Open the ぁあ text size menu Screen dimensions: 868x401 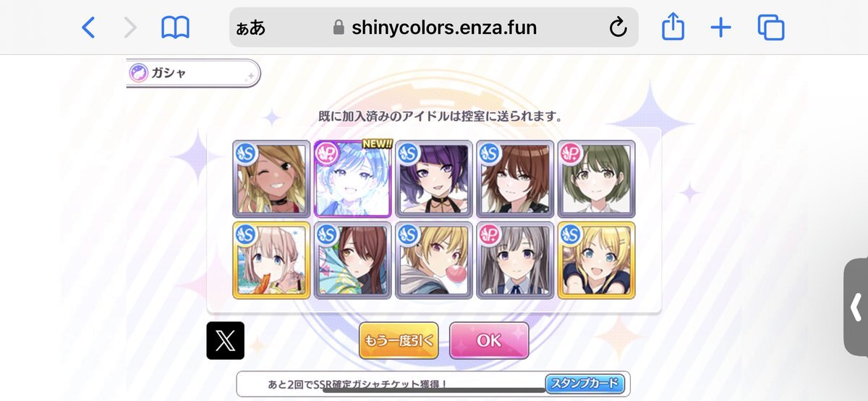(x=251, y=28)
